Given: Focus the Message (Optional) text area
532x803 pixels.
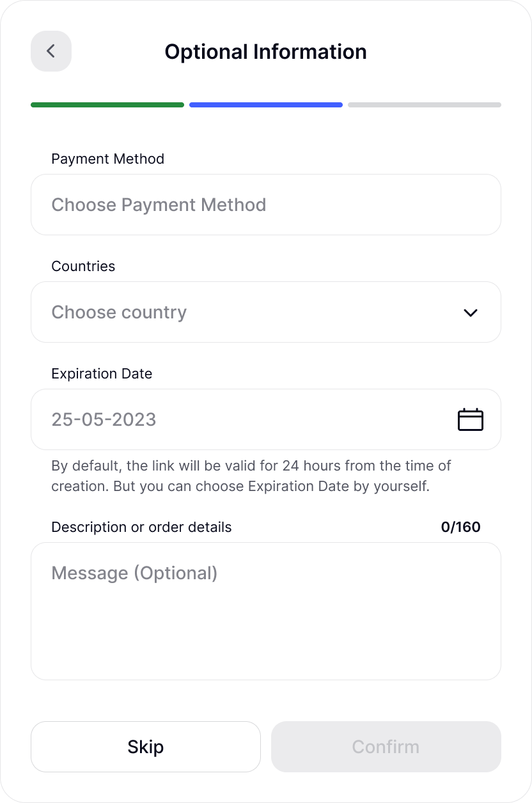Looking at the screenshot, I should coord(265,611).
